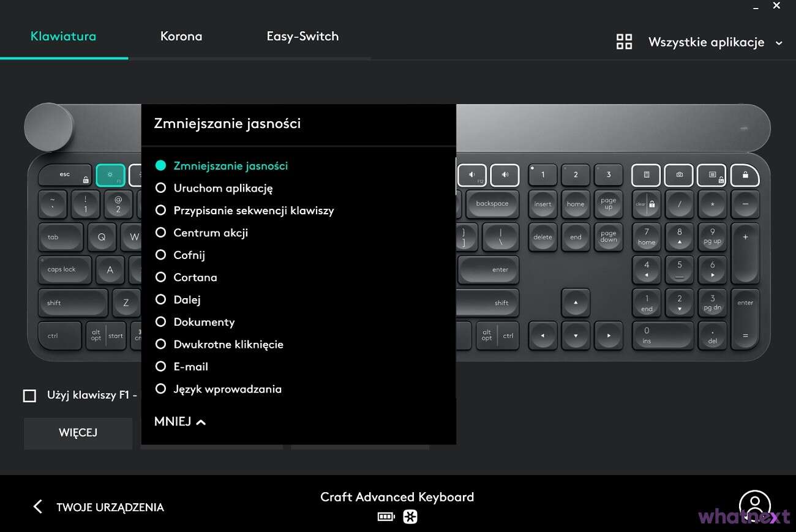Click the battery status icon below the keyboard name
The width and height of the screenshot is (796, 532).
click(386, 516)
